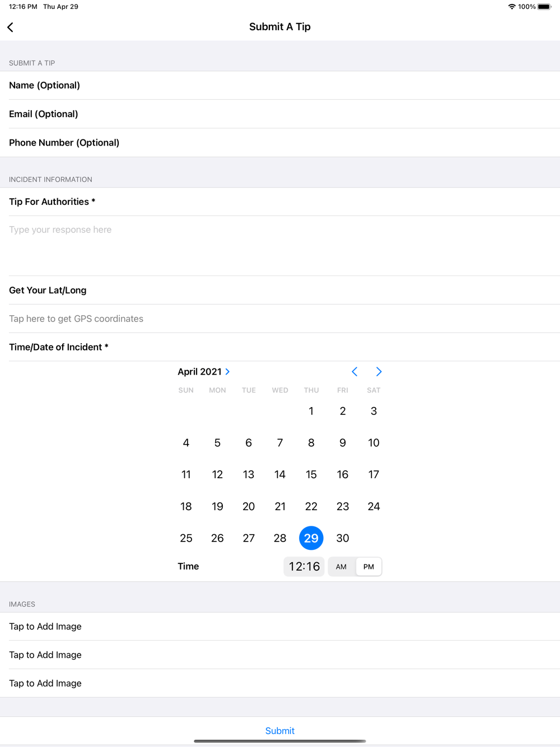Viewport: 560px width, 747px height.
Task: Expand the April 2021 month picker
Action: point(204,372)
